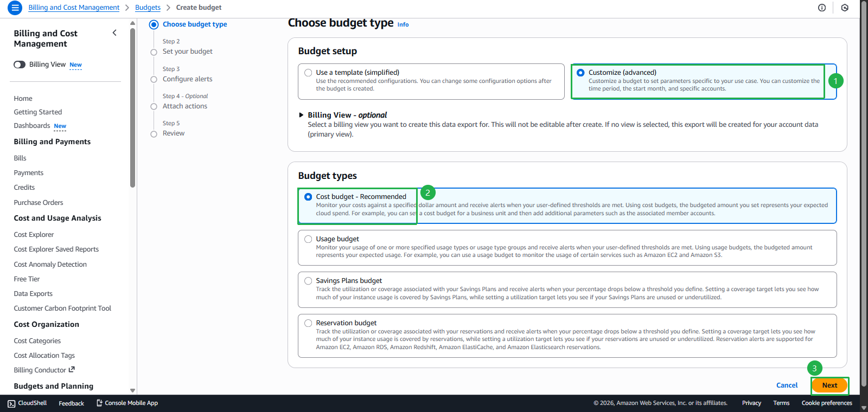This screenshot has height=412, width=868.
Task: Click the Console Mobile App icon
Action: [99, 403]
